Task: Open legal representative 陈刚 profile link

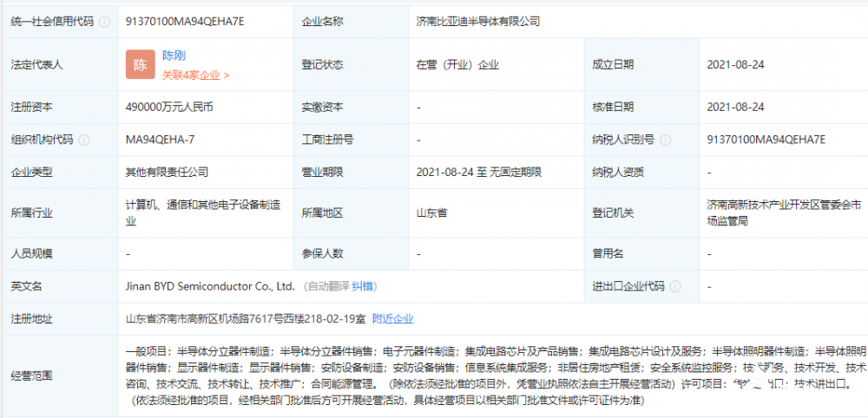Action: [174, 56]
